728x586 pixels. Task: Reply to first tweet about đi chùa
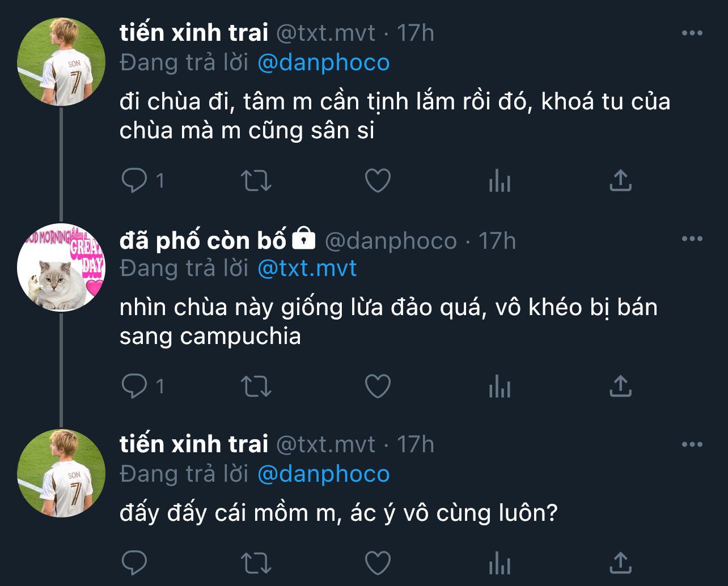point(135,181)
